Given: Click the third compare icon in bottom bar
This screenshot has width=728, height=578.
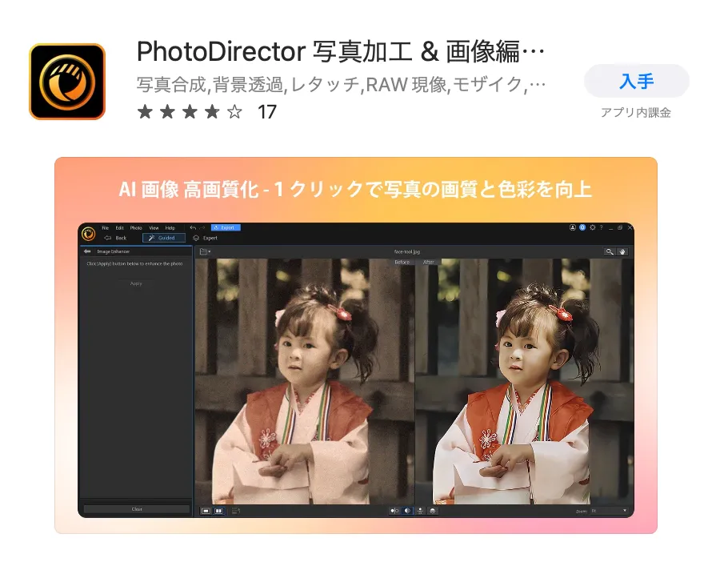Looking at the screenshot, I should click(x=420, y=511).
